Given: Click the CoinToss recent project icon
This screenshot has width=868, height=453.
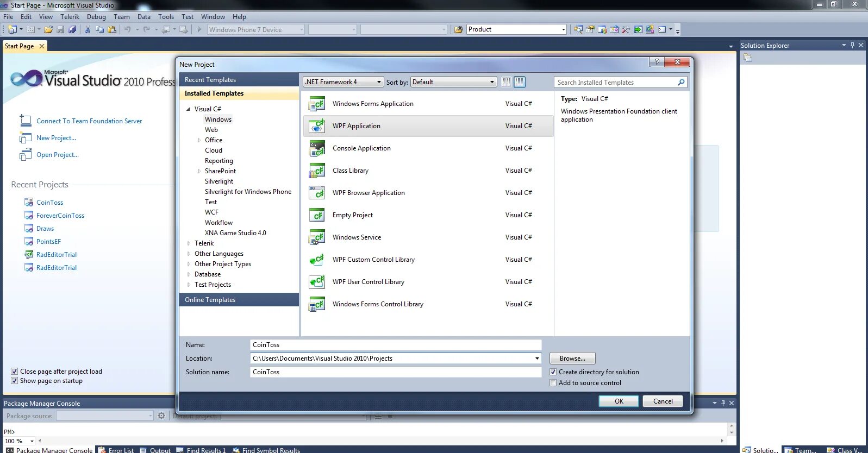Looking at the screenshot, I should [29, 202].
